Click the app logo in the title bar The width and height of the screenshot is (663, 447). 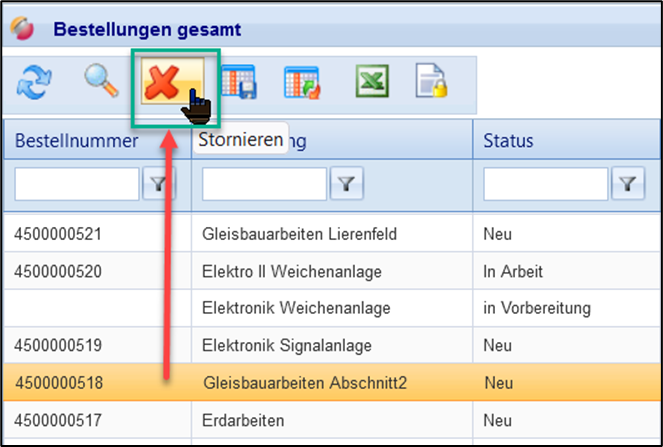point(21,29)
